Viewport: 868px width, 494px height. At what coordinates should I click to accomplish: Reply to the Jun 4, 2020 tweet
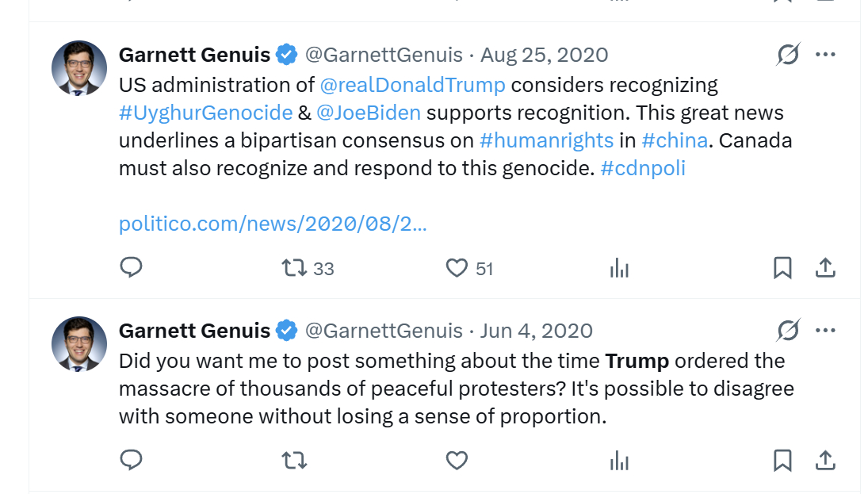click(131, 460)
